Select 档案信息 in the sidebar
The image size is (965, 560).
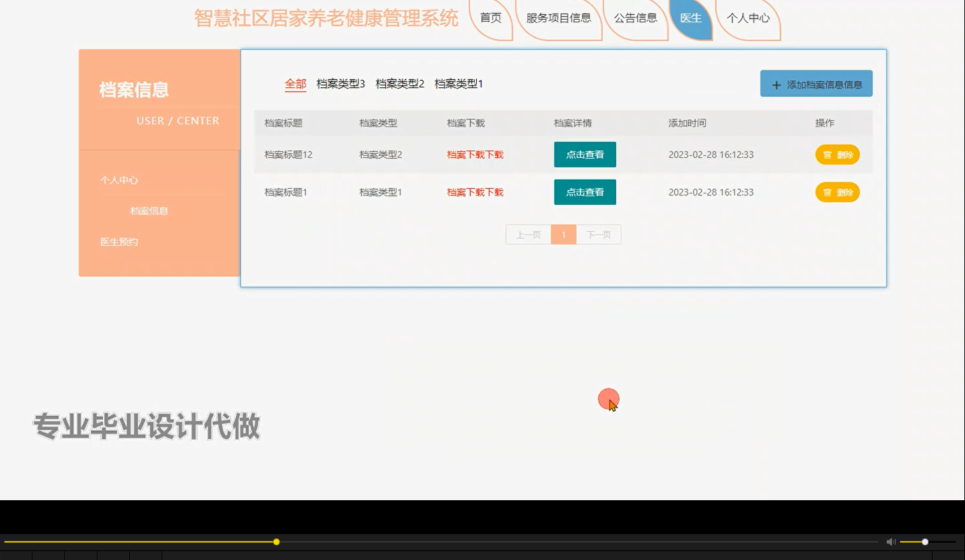tap(148, 211)
